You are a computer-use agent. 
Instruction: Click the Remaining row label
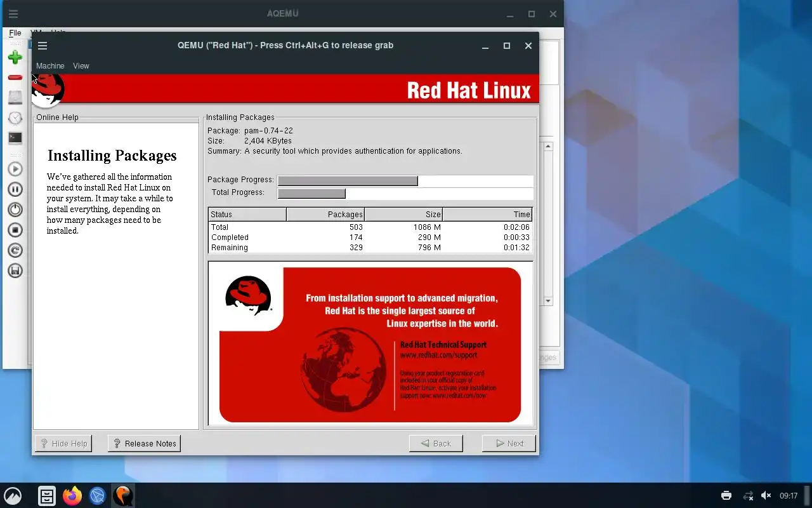[x=230, y=248]
